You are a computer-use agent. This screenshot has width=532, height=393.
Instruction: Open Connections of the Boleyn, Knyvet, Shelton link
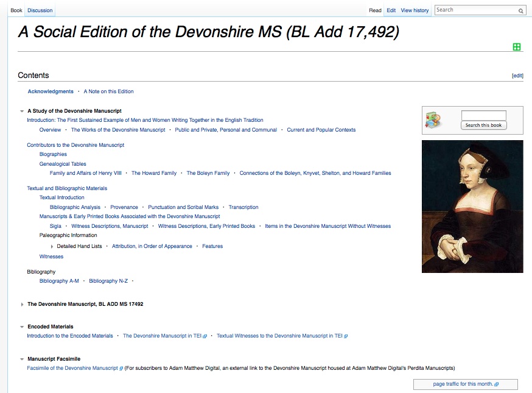315,173
